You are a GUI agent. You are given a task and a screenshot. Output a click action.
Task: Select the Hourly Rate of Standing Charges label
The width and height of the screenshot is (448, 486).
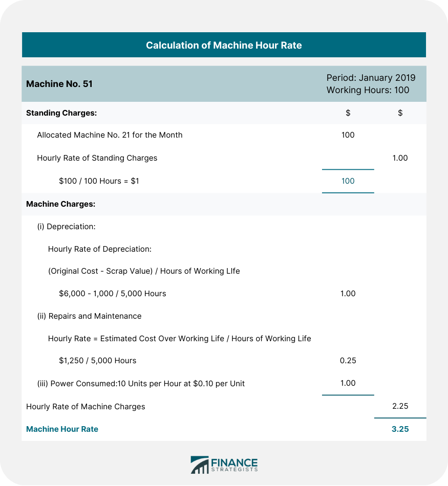tap(97, 158)
